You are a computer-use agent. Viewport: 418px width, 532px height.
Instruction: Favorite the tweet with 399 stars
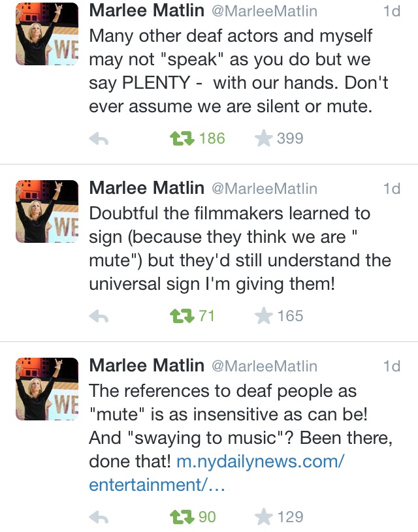263,138
